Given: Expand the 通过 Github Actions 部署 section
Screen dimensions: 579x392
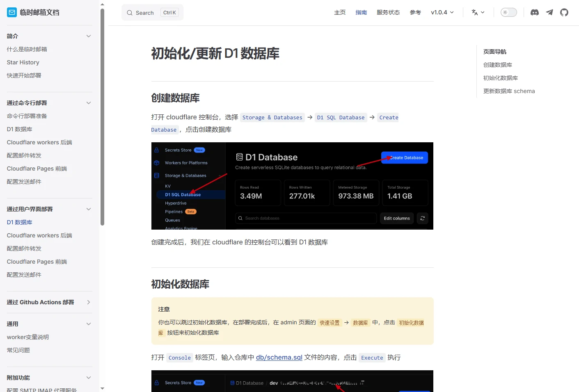Looking at the screenshot, I should coord(89,302).
